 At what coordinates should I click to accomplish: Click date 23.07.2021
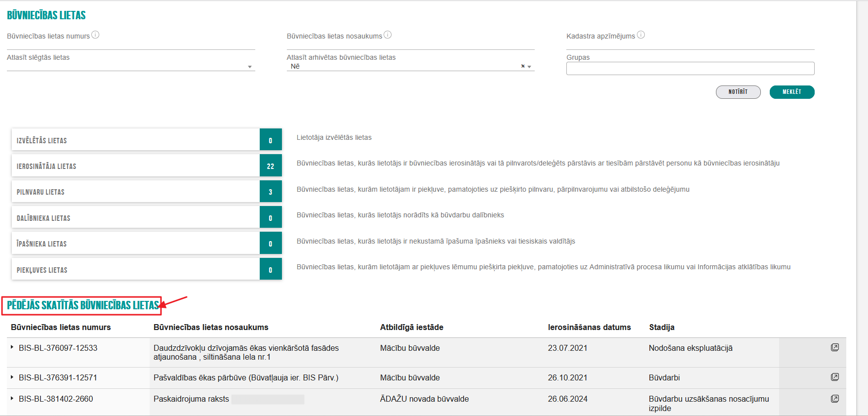click(x=568, y=348)
